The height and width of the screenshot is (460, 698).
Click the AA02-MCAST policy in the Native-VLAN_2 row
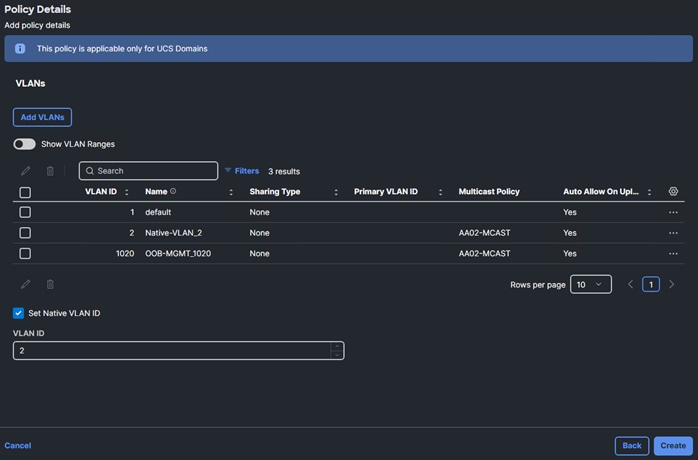(484, 233)
